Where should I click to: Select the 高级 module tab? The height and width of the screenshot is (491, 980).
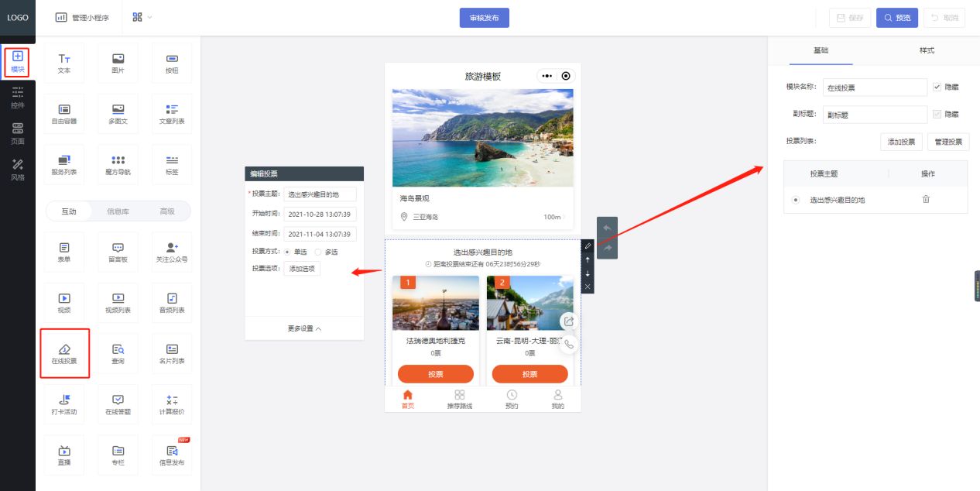pos(166,211)
